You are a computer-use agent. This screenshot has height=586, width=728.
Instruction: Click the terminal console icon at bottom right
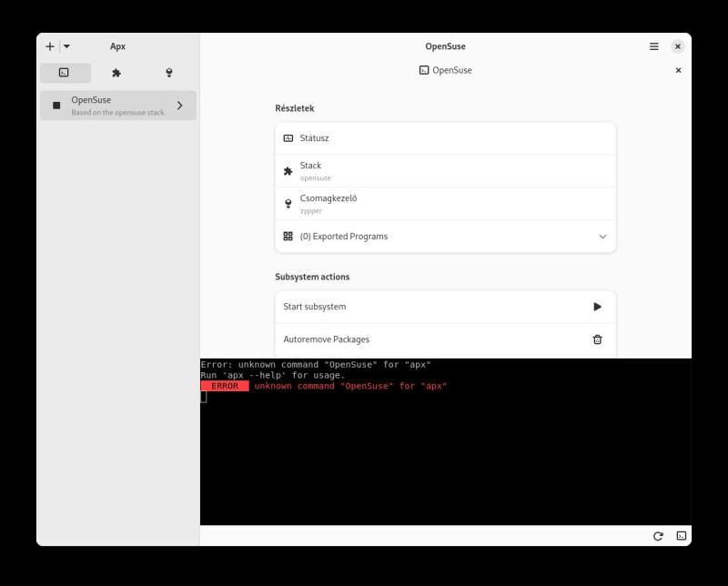click(681, 536)
